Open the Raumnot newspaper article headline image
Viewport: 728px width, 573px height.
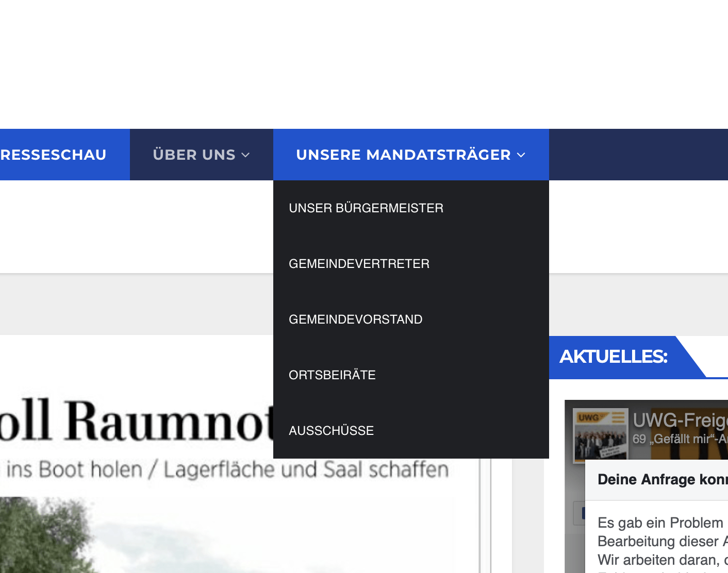click(137, 421)
